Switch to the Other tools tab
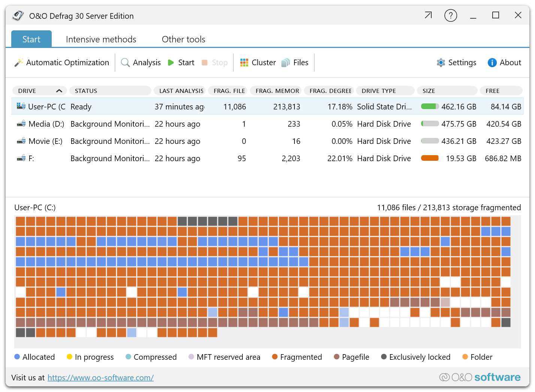Viewport: 535px width, 392px height. point(183,39)
